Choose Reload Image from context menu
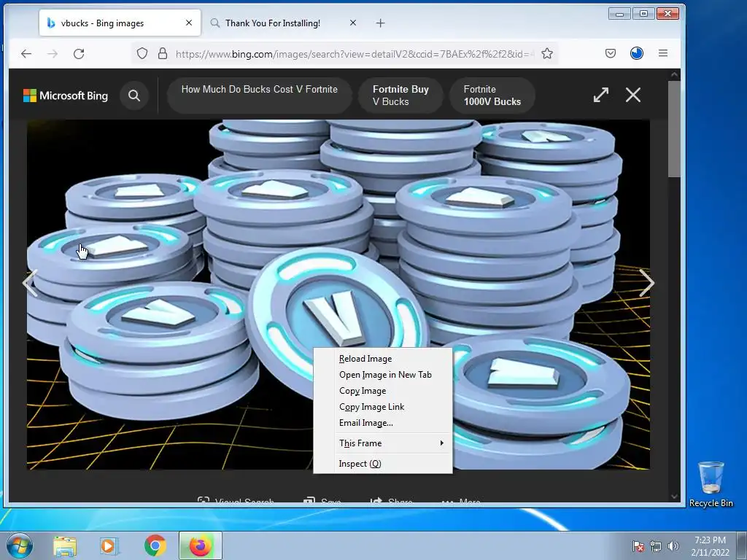This screenshot has height=560, width=747. click(x=382, y=359)
